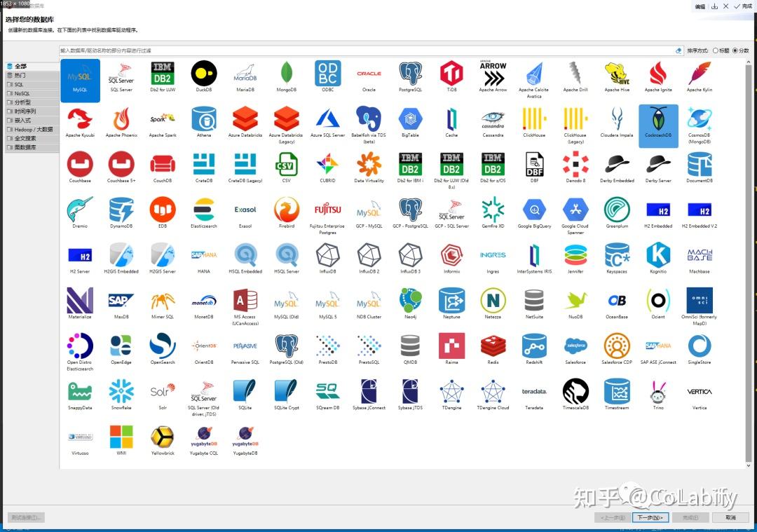The height and width of the screenshot is (532, 757).
Task: Choose the Snowflake driver icon
Action: point(121,391)
